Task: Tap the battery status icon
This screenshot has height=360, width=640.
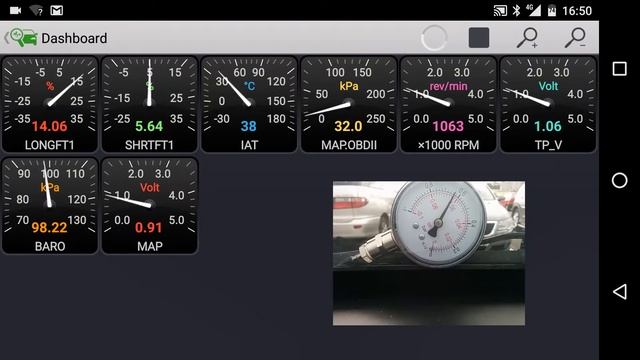Action: coord(552,11)
